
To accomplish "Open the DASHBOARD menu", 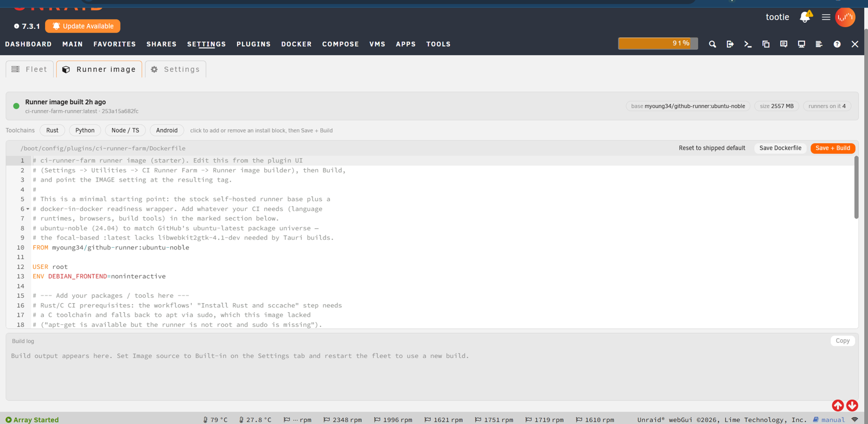I will [x=29, y=44].
